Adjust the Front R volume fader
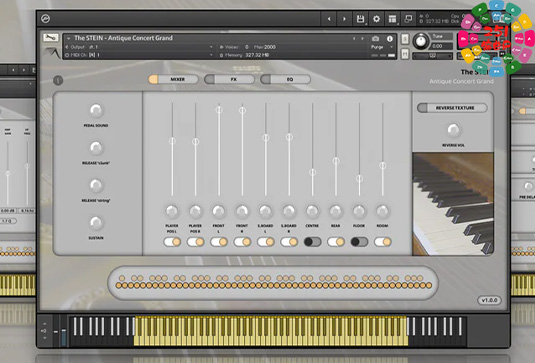 click(x=242, y=110)
